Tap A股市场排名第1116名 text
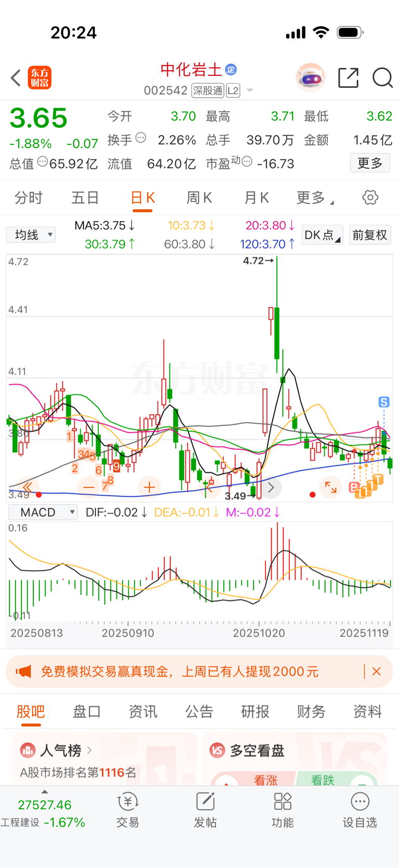 [x=78, y=773]
